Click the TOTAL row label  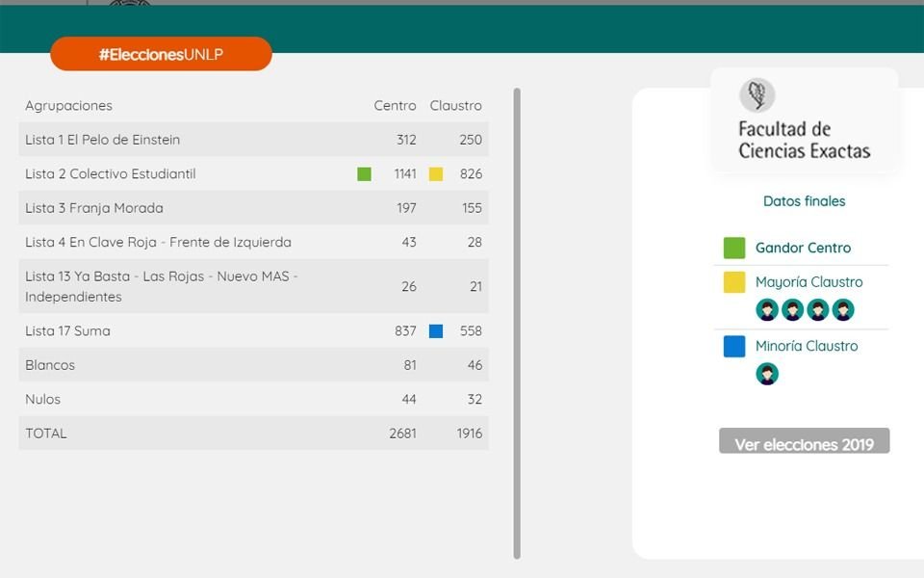[45, 433]
